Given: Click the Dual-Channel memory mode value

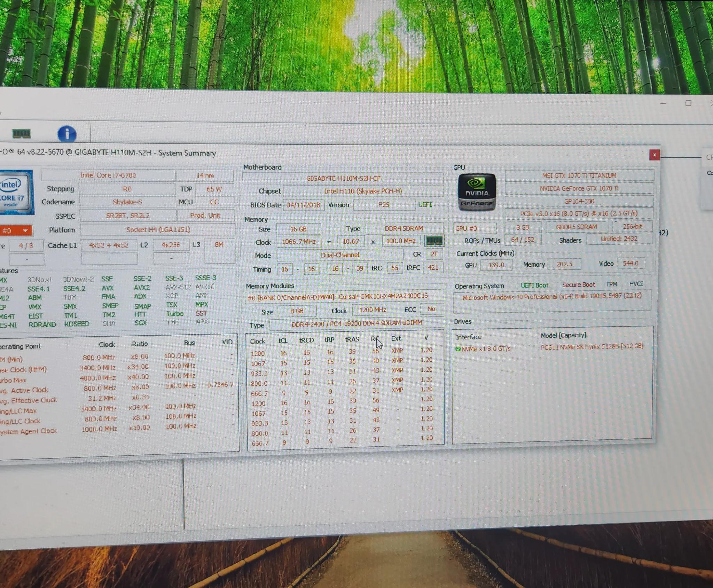Looking at the screenshot, I should click(340, 255).
